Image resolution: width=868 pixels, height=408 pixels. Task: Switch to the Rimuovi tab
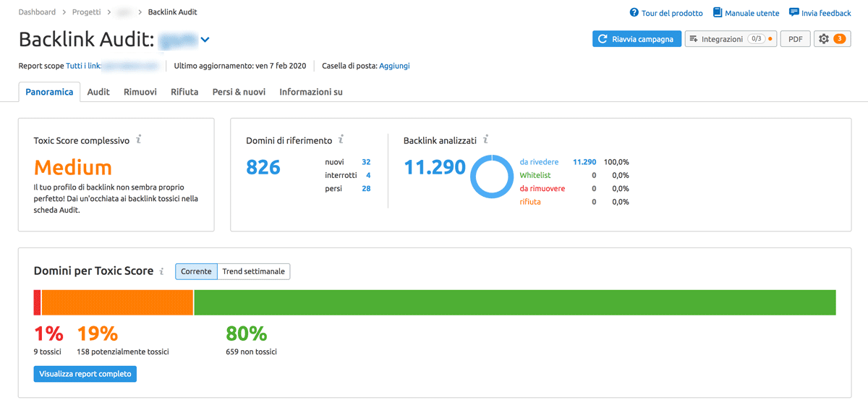pos(140,92)
